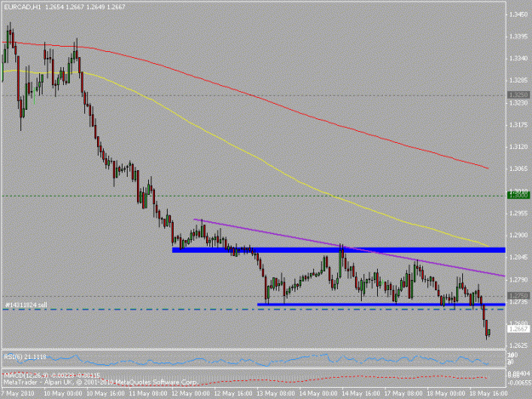Select the lower blue support rectangle
The width and height of the screenshot is (532, 399).
[381, 305]
